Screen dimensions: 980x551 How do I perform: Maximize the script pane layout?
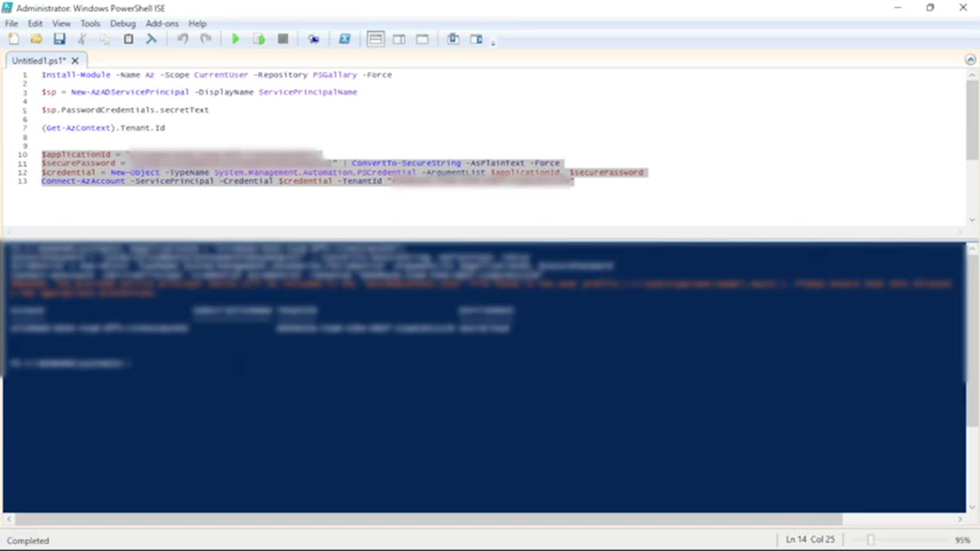[x=422, y=39]
